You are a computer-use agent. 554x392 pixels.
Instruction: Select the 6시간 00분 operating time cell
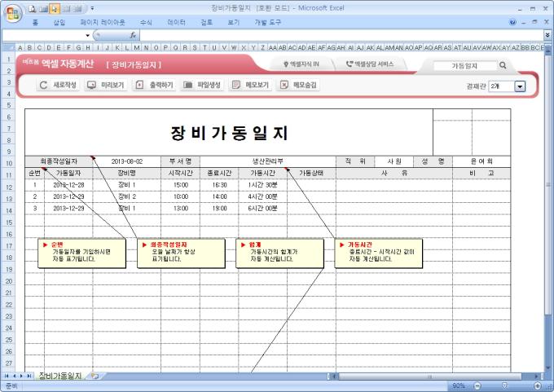263,208
